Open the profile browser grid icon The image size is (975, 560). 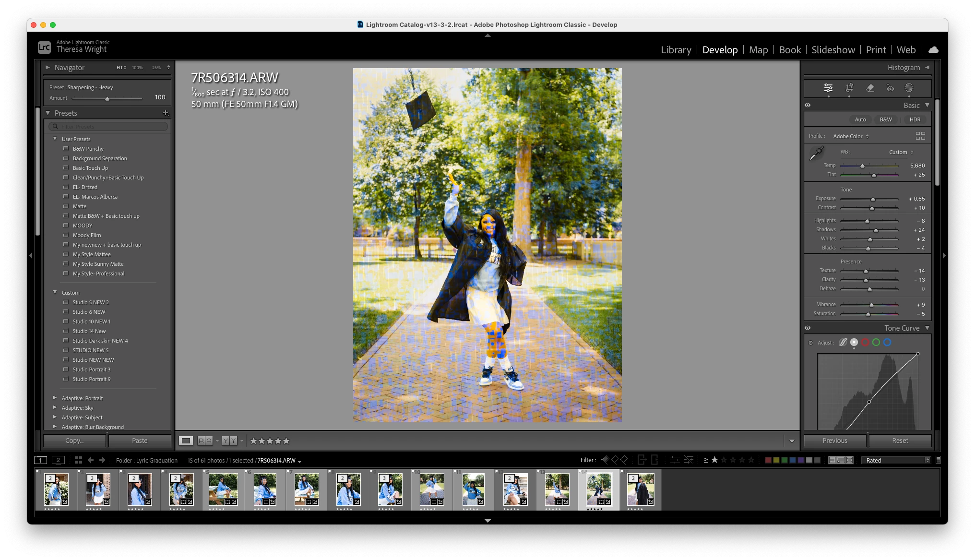coord(920,136)
